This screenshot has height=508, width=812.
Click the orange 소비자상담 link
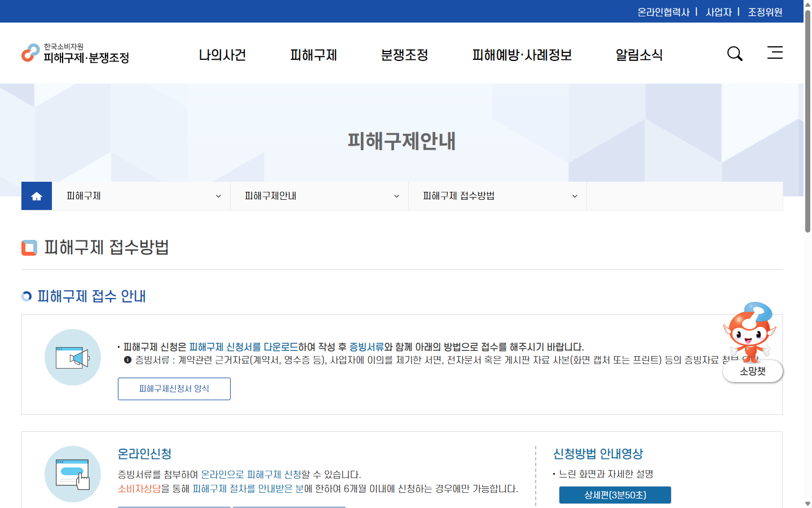point(139,488)
